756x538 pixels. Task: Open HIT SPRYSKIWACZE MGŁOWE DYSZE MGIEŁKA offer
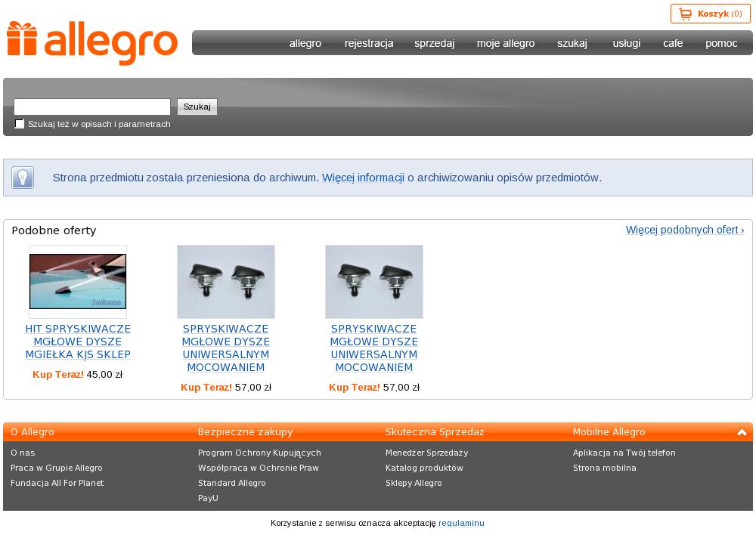pos(78,342)
